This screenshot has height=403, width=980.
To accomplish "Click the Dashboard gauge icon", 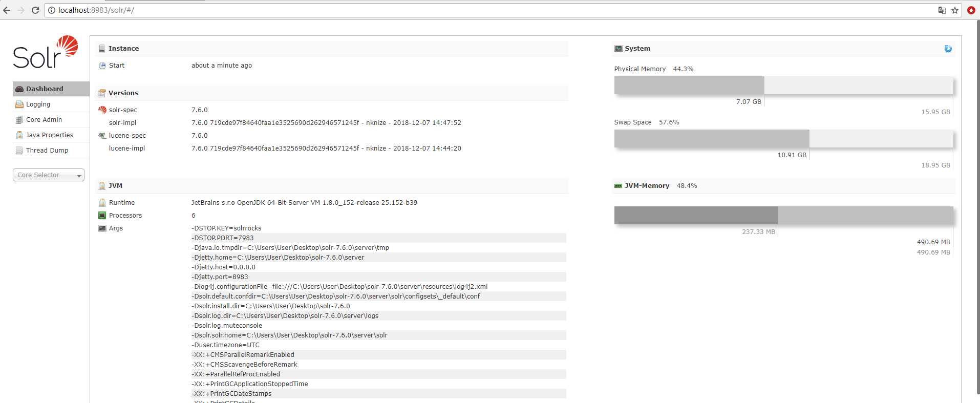I will (19, 89).
